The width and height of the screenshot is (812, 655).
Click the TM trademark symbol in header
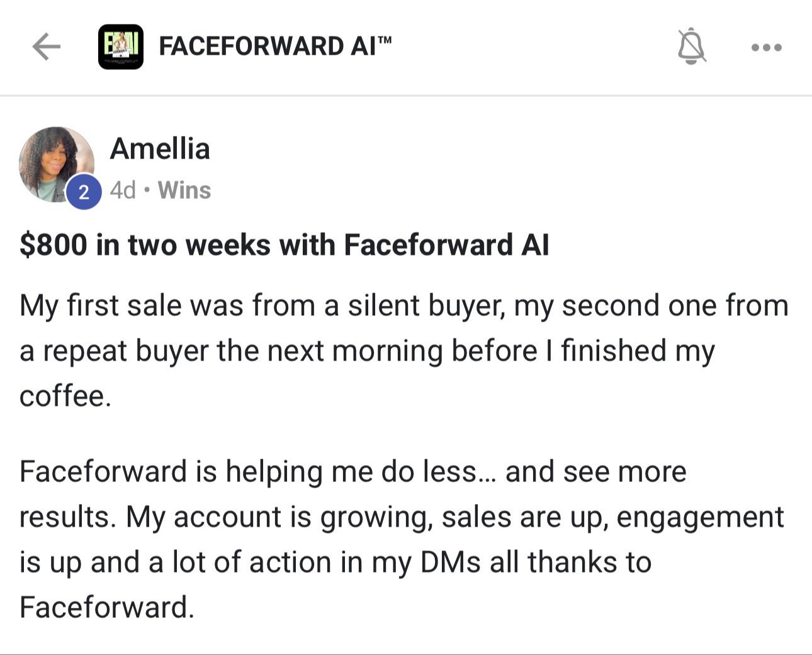coord(385,40)
